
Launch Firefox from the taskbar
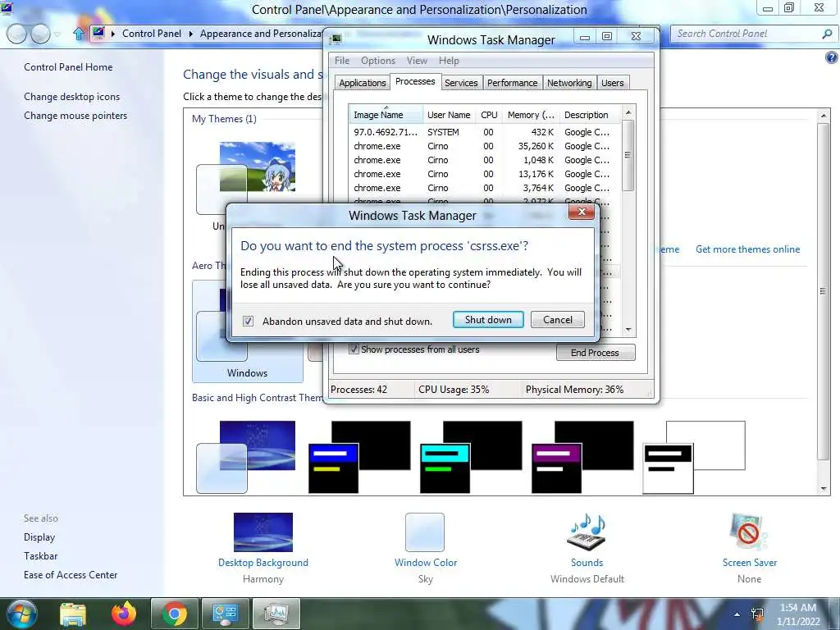pos(124,614)
